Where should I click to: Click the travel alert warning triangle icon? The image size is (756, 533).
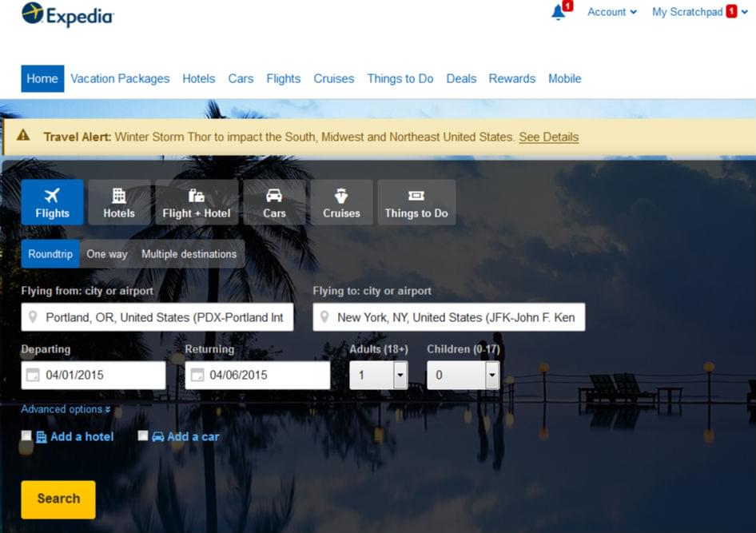click(x=23, y=135)
